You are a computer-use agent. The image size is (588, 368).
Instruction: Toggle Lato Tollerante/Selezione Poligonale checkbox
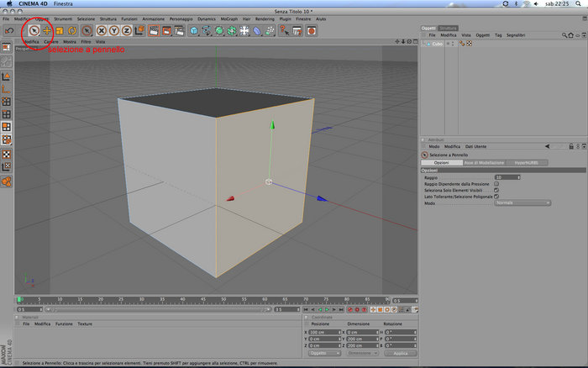496,197
